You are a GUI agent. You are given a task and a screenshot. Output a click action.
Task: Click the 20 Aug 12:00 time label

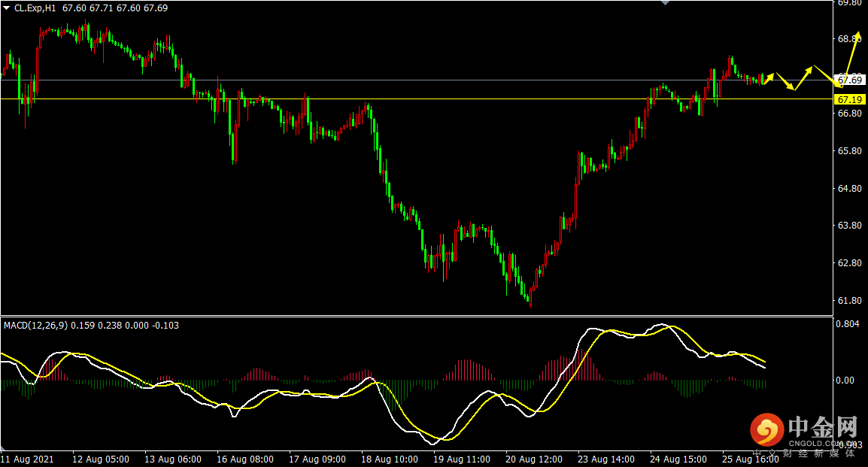point(534,459)
